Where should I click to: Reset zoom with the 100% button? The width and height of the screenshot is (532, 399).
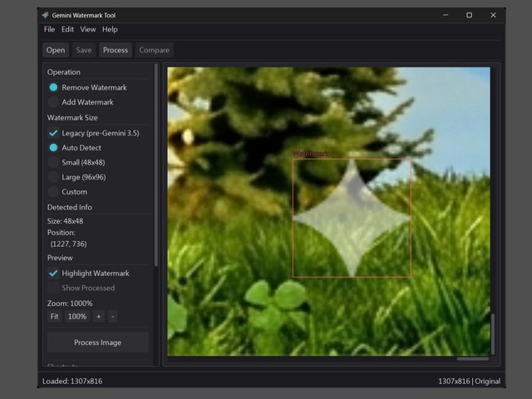[77, 317]
